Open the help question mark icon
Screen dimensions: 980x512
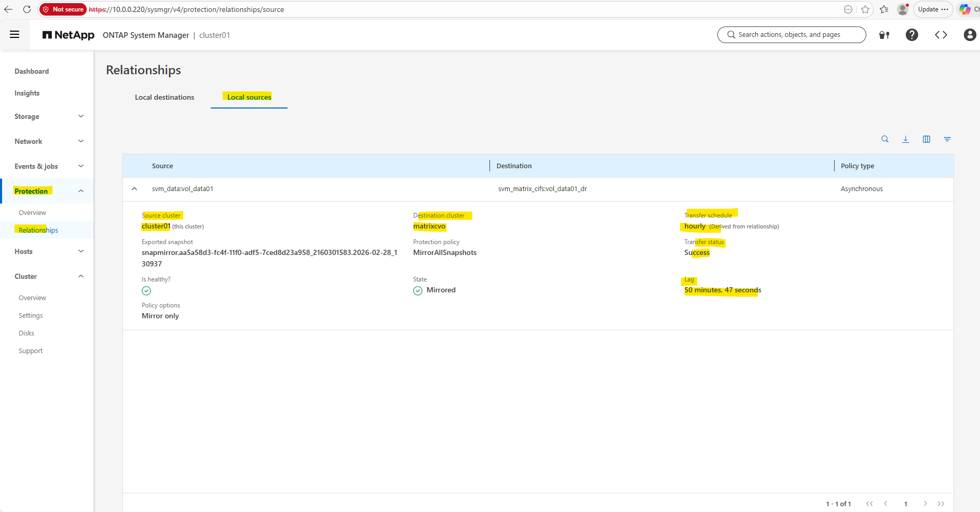point(912,35)
